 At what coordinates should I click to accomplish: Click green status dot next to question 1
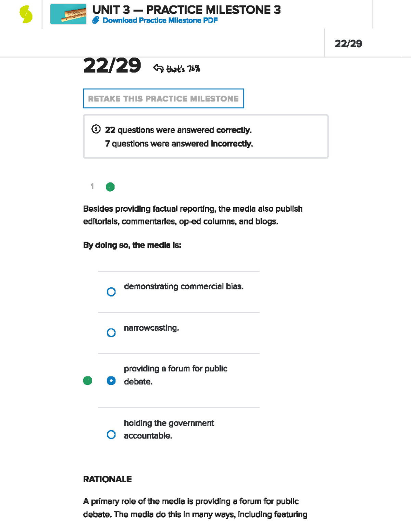(110, 187)
